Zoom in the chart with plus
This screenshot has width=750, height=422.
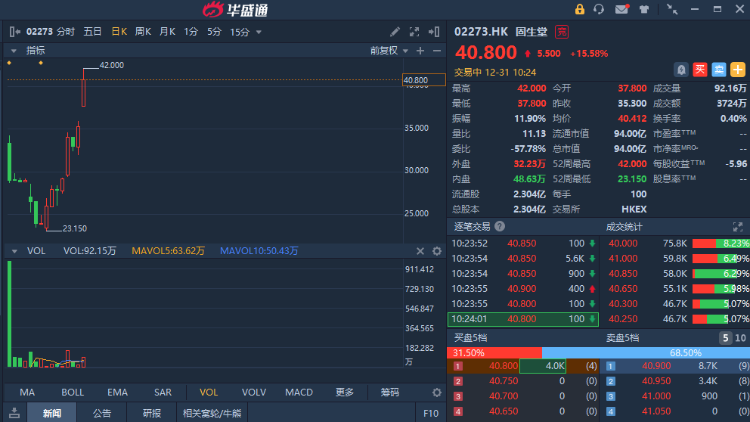pos(420,51)
